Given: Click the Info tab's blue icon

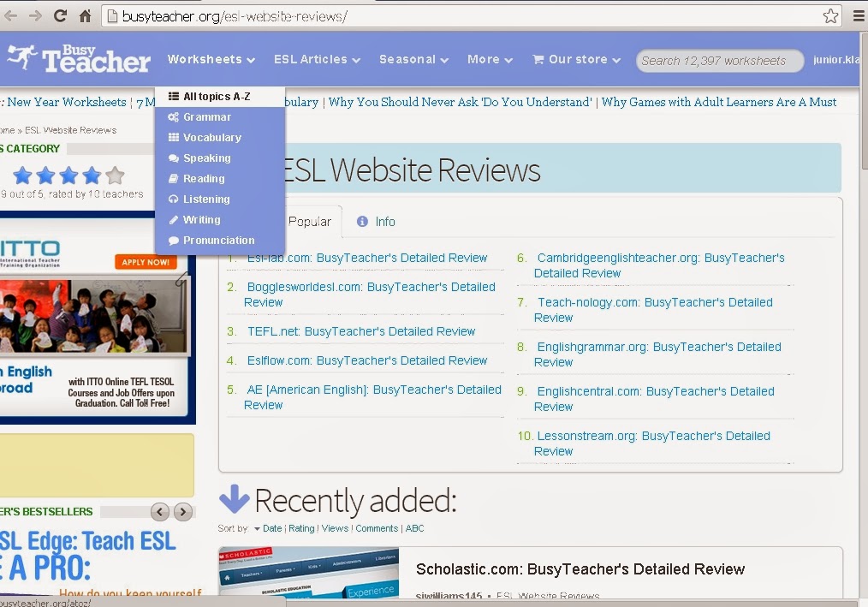Looking at the screenshot, I should click(x=362, y=222).
